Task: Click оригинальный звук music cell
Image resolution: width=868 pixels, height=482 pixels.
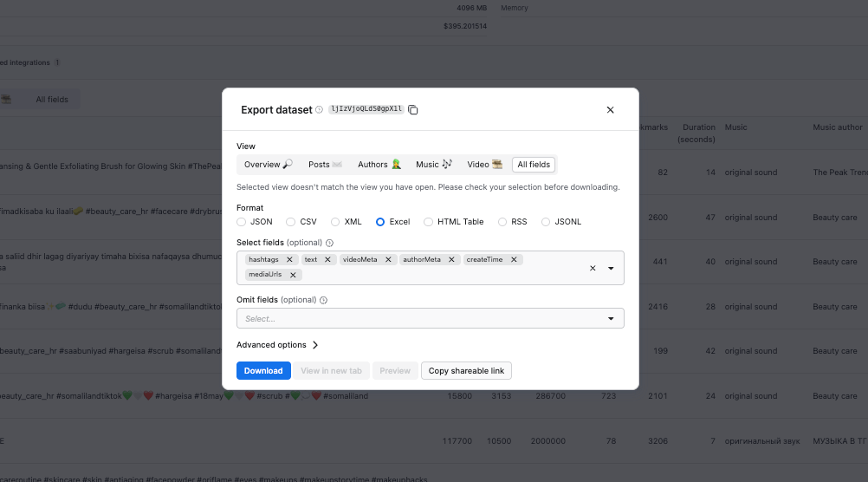Action: (762, 441)
